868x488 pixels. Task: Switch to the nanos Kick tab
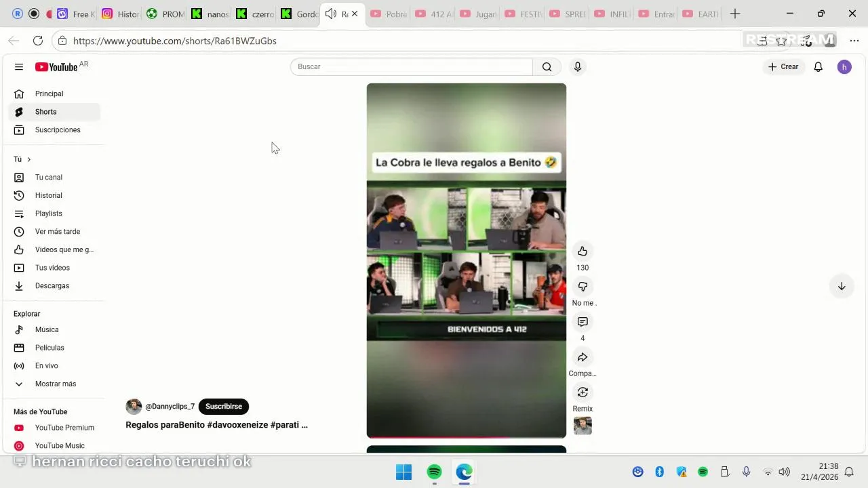tap(210, 14)
